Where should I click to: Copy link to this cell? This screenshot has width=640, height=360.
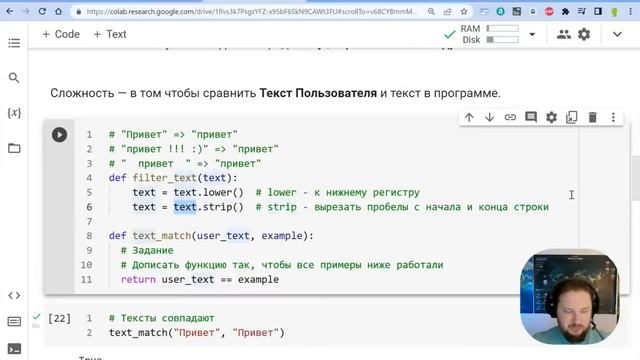(x=510, y=118)
